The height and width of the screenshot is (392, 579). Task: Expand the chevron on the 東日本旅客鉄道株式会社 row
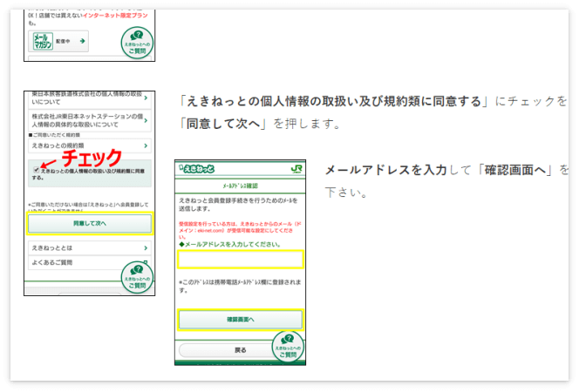[146, 98]
